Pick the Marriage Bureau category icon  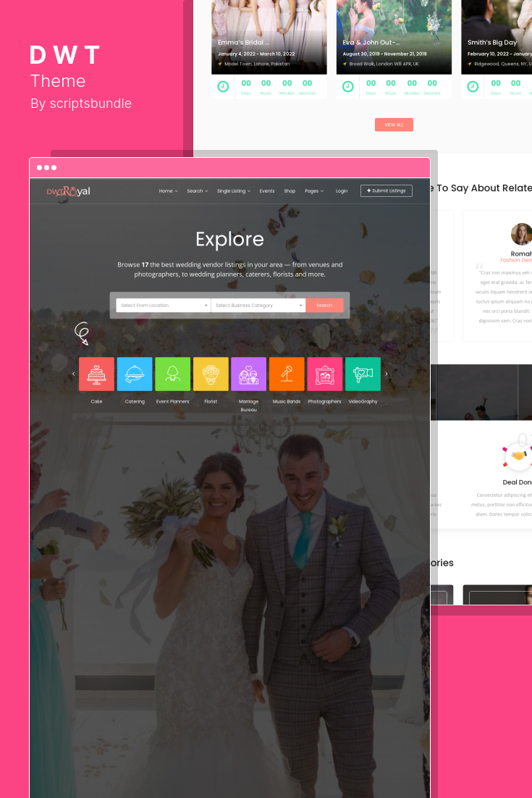click(x=249, y=374)
